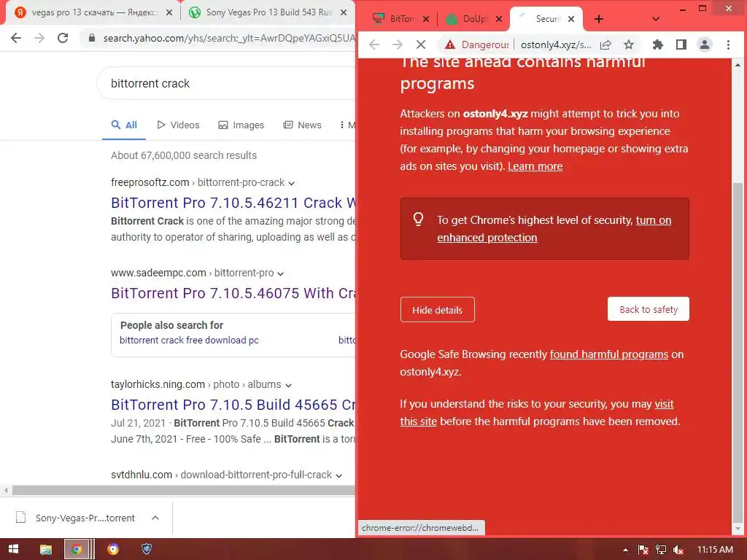This screenshot has width=747, height=560.
Task: Click the Action Center flag tray icon
Action: (x=643, y=550)
